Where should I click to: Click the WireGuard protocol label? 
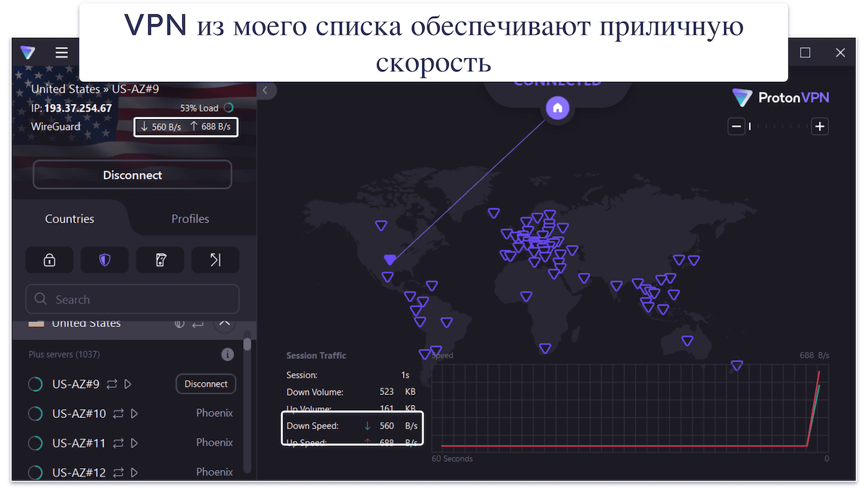click(x=56, y=126)
